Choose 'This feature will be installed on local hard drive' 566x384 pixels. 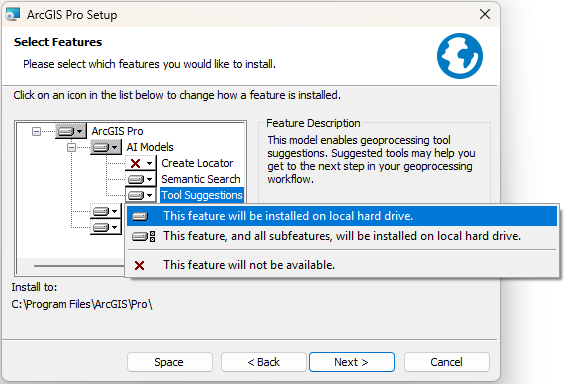pos(341,216)
